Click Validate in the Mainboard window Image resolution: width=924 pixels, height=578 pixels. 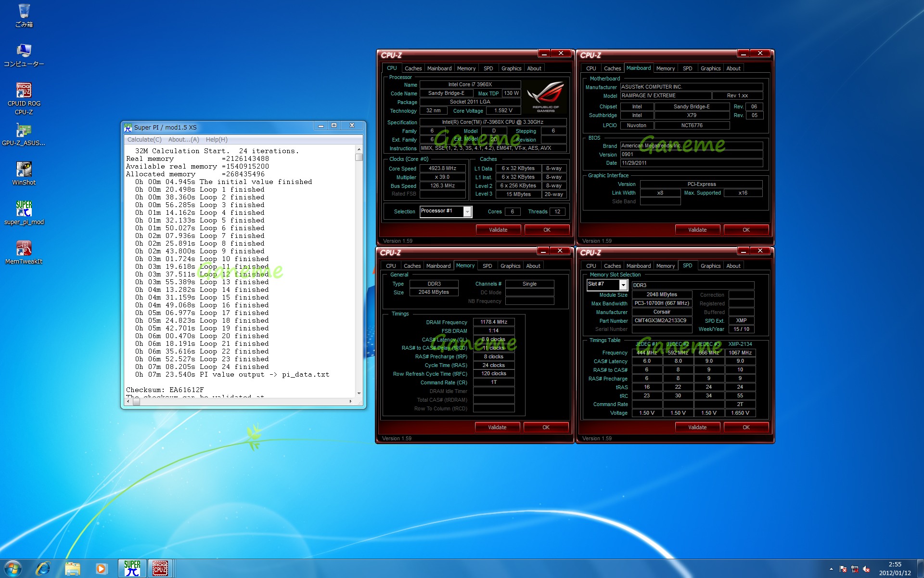pyautogui.click(x=697, y=230)
